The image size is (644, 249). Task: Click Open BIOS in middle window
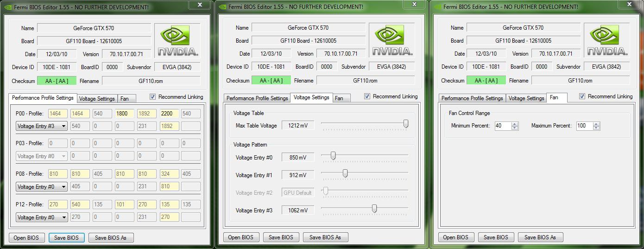(241, 237)
